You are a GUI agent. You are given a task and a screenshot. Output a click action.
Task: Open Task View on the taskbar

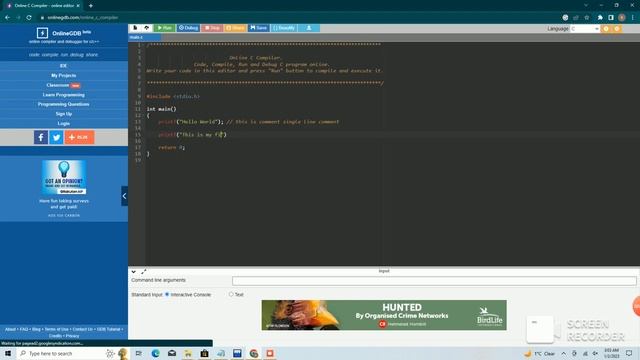coord(139,353)
